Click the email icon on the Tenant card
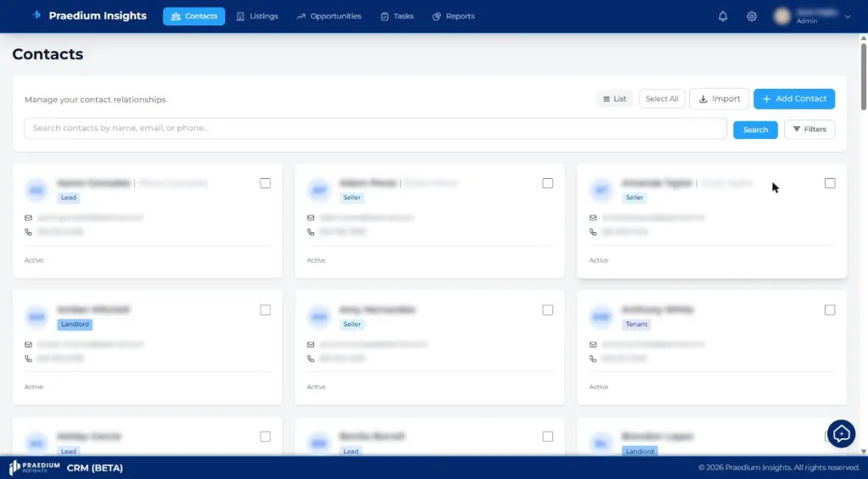The image size is (868, 479). [x=593, y=344]
